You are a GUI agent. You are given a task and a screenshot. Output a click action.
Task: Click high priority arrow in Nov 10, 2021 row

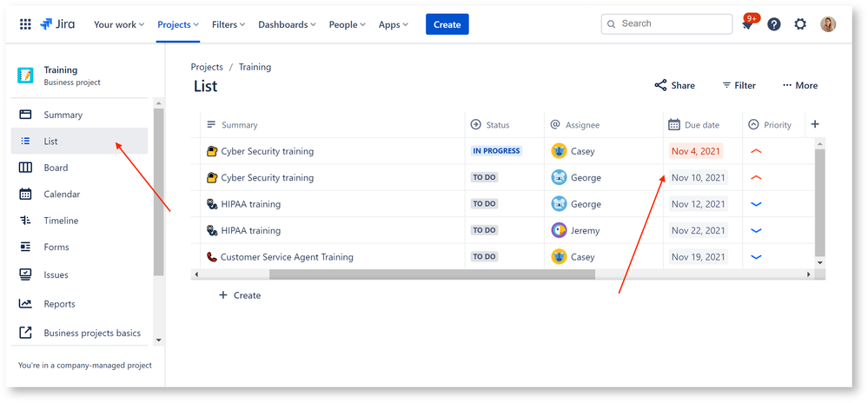(x=756, y=177)
